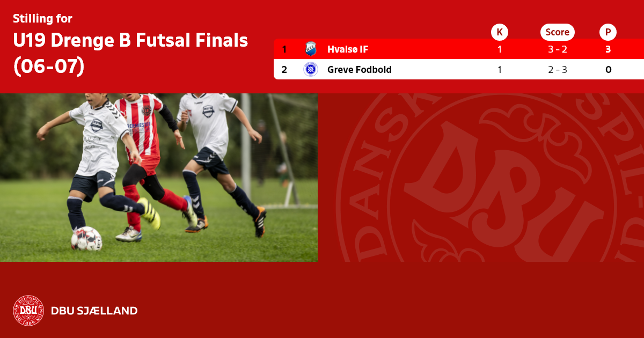Viewport: 644px width, 338px height.
Task: Select the Hvalsø IF team name
Action: [348, 49]
